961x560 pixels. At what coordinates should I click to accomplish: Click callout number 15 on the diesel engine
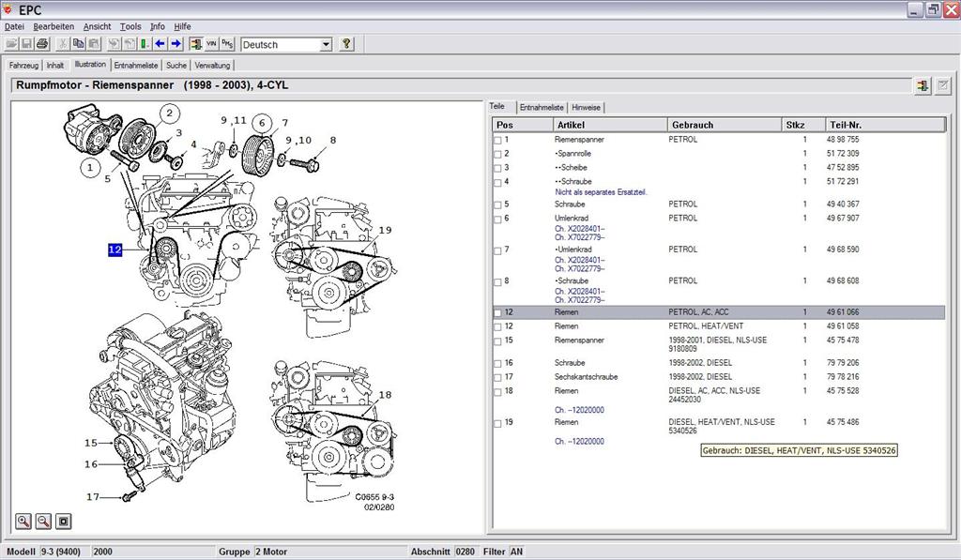[91, 443]
